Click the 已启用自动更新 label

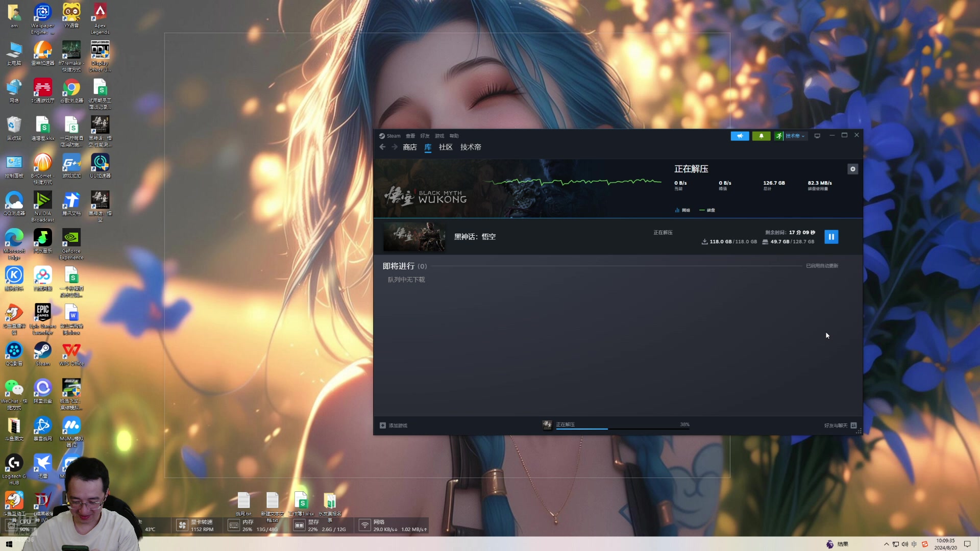(822, 266)
